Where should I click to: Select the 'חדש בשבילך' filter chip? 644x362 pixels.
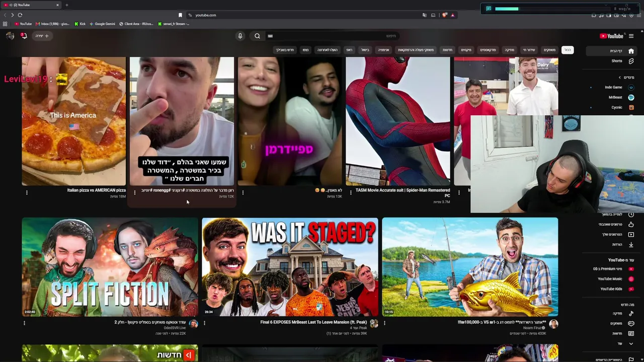pyautogui.click(x=284, y=50)
